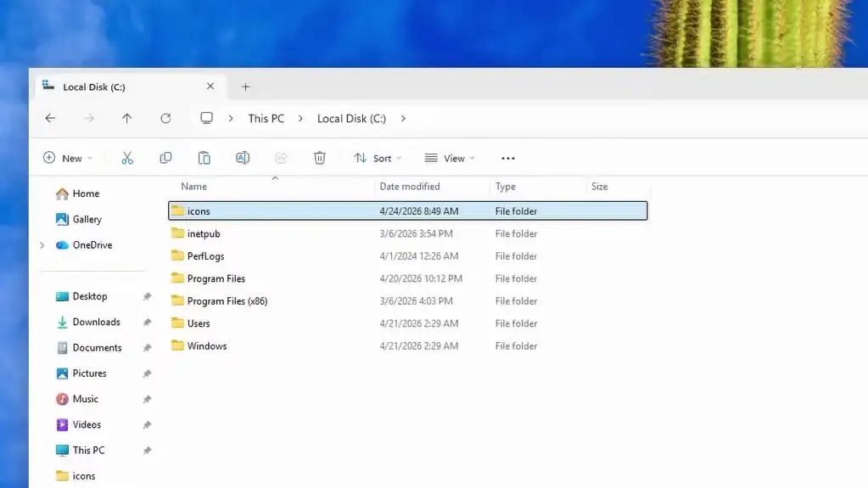This screenshot has height=488, width=868.
Task: Click the pin icon next to Desktop
Action: 147,296
